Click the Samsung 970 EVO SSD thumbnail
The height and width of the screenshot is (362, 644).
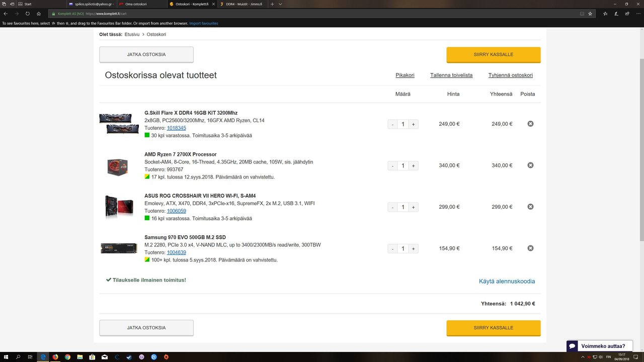(119, 248)
